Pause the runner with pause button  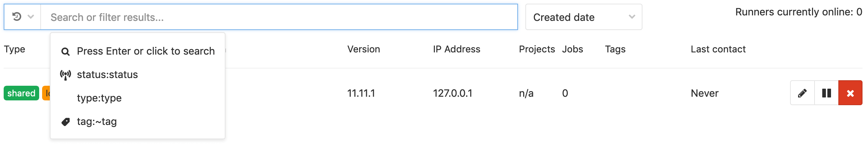(827, 93)
